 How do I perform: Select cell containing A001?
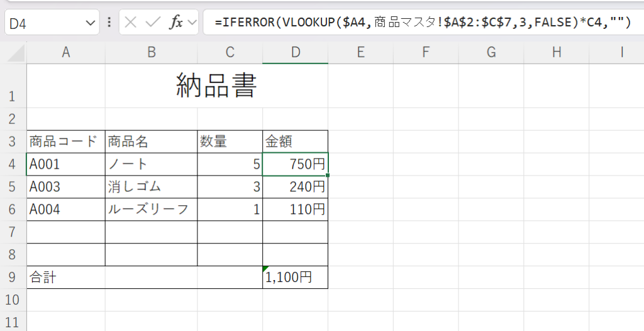[x=65, y=164]
